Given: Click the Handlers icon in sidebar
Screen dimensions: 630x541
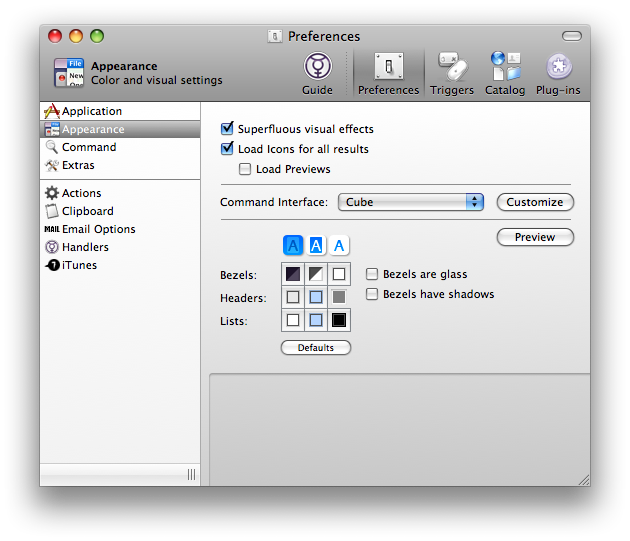Looking at the screenshot, I should coord(52,247).
